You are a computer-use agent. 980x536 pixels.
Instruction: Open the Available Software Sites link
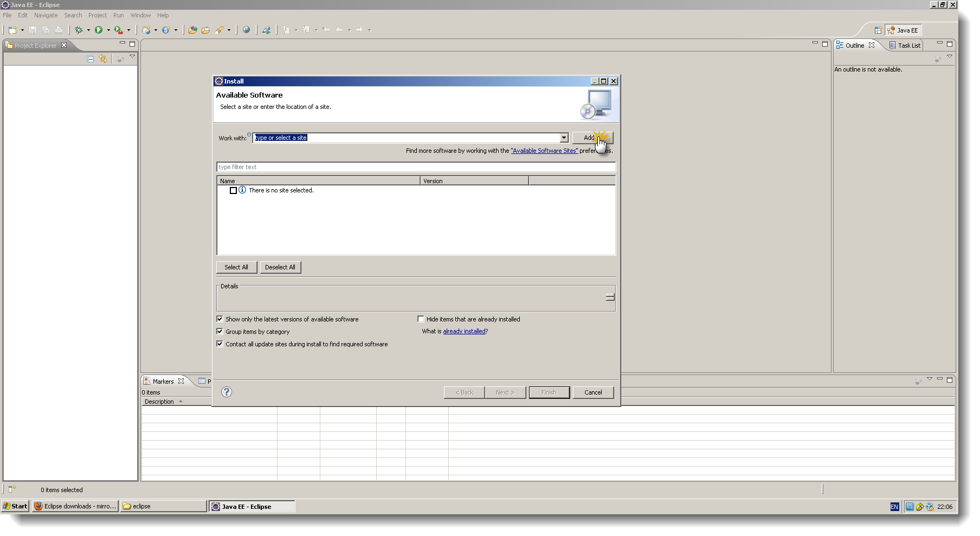(x=544, y=151)
